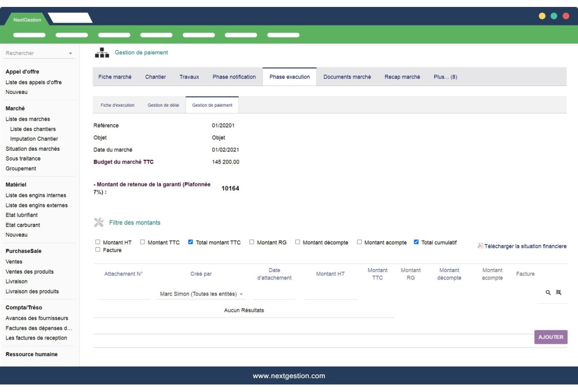
Task: Expand the Rechercher dropdown in the sidebar
Action: (71, 53)
